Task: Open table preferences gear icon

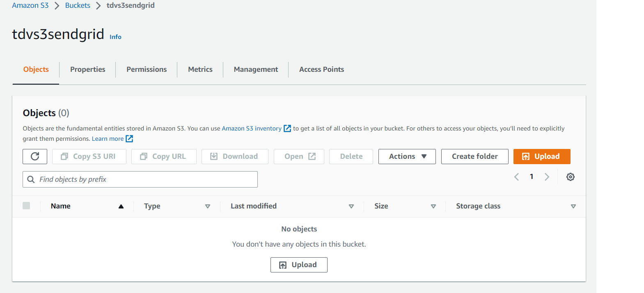Action: tap(571, 177)
